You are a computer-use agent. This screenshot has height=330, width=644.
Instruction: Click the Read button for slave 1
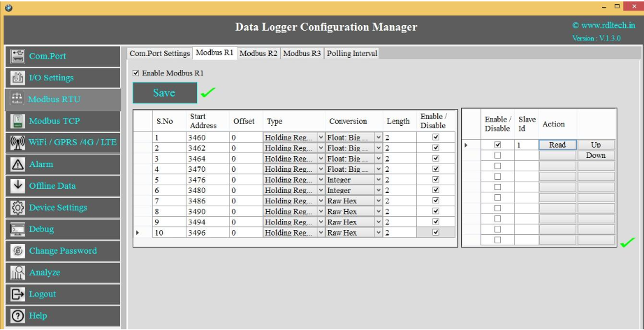coord(557,145)
